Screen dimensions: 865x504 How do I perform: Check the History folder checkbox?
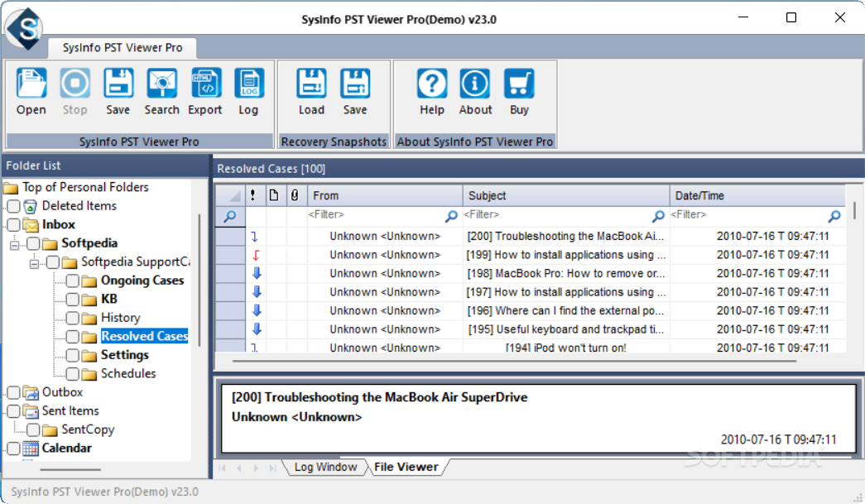72,318
